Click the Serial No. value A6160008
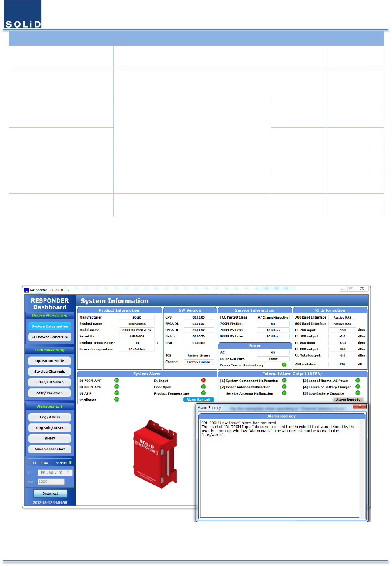The image size is (392, 566). click(137, 337)
